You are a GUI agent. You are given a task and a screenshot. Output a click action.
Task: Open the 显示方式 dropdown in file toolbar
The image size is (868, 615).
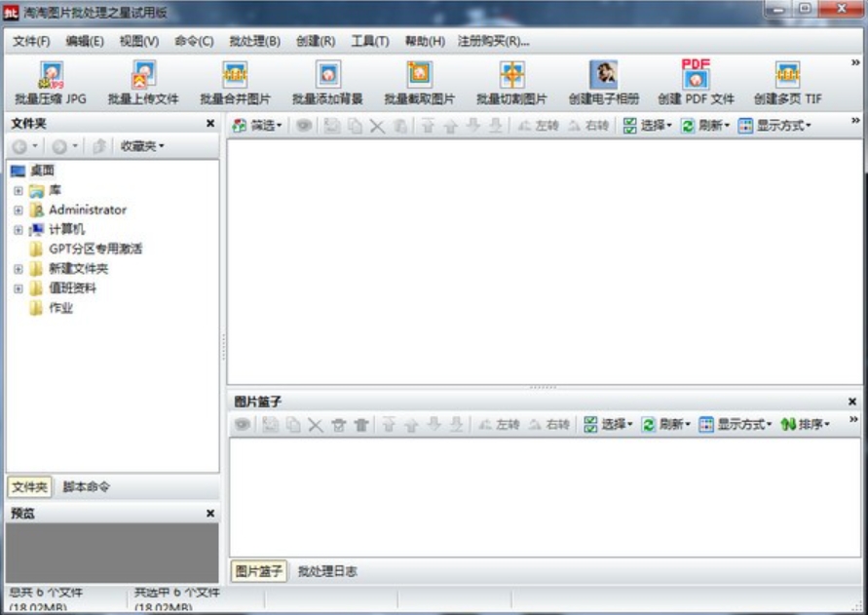(775, 126)
